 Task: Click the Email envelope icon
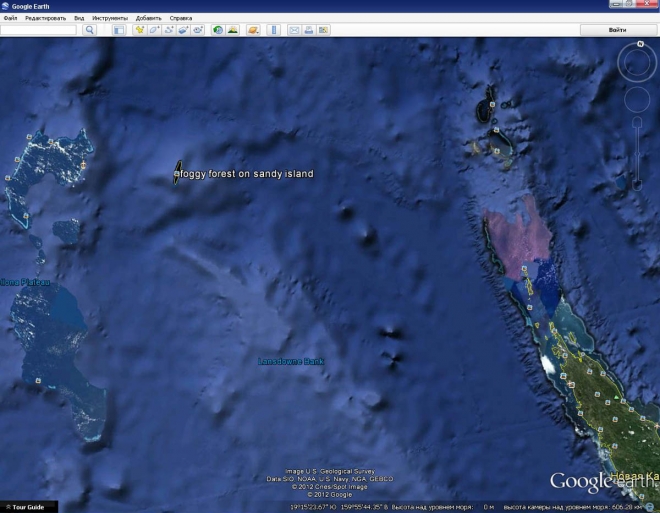click(294, 30)
